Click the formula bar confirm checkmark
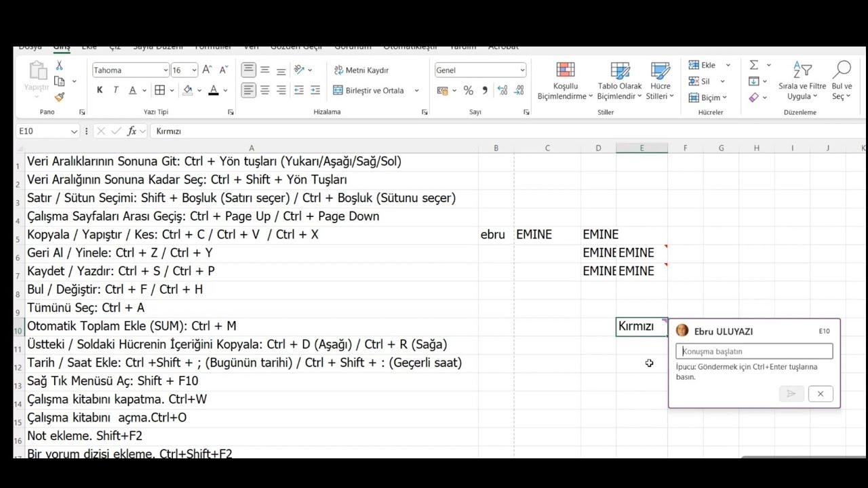The image size is (868, 488). click(x=116, y=131)
